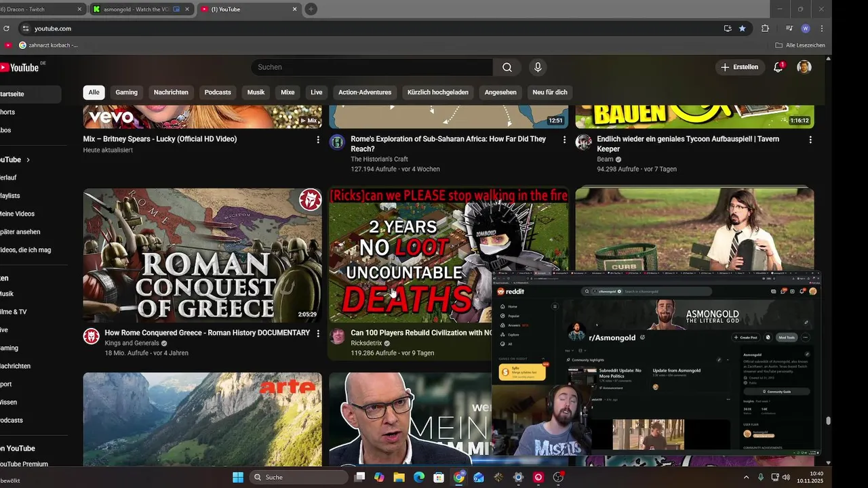The image size is (868, 488).
Task: Click the magnifier search button on YouTube
Action: [x=507, y=67]
